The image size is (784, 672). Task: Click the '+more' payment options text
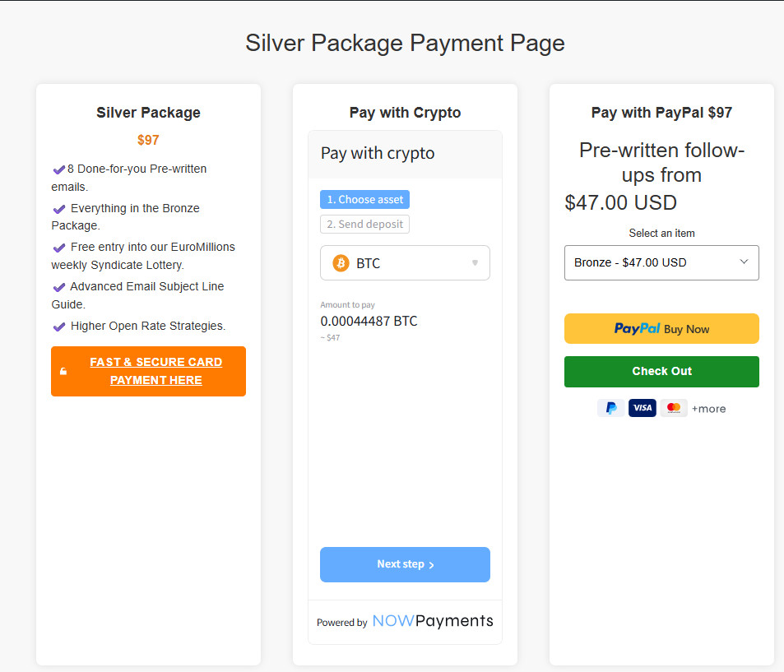click(708, 409)
